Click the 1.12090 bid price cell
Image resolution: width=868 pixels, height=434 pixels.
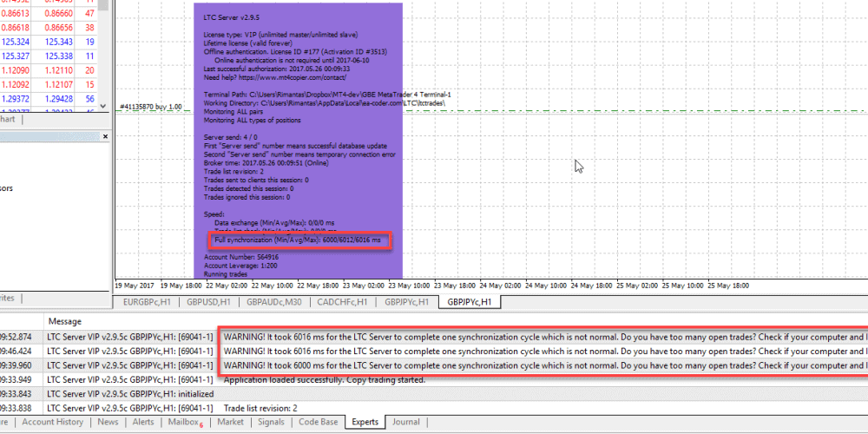(16, 70)
